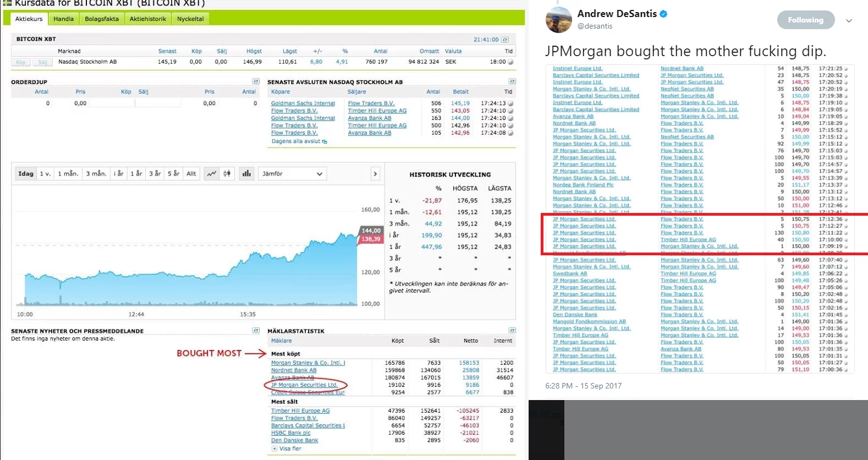
Task: Open the tweet timestamp 6:28 PM - 15 Sep 2017
Action: [584, 386]
